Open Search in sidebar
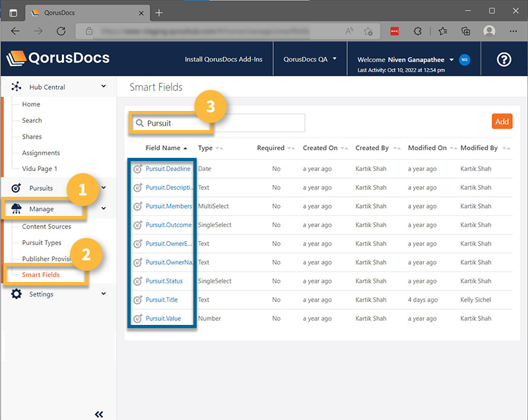The width and height of the screenshot is (528, 420). [x=32, y=121]
